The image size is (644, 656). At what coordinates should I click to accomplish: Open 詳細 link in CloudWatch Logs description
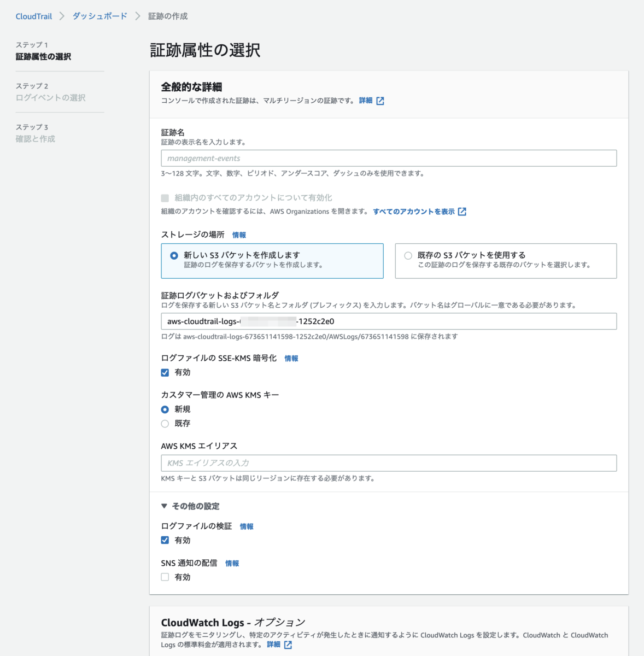273,645
